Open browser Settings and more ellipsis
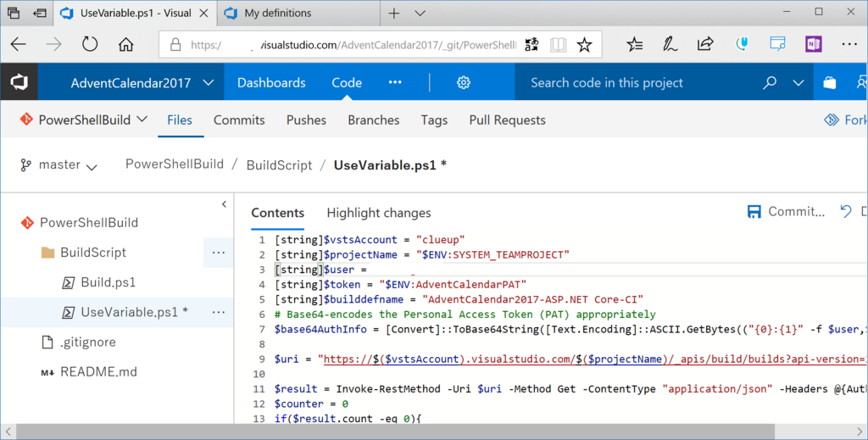 pyautogui.click(x=849, y=44)
